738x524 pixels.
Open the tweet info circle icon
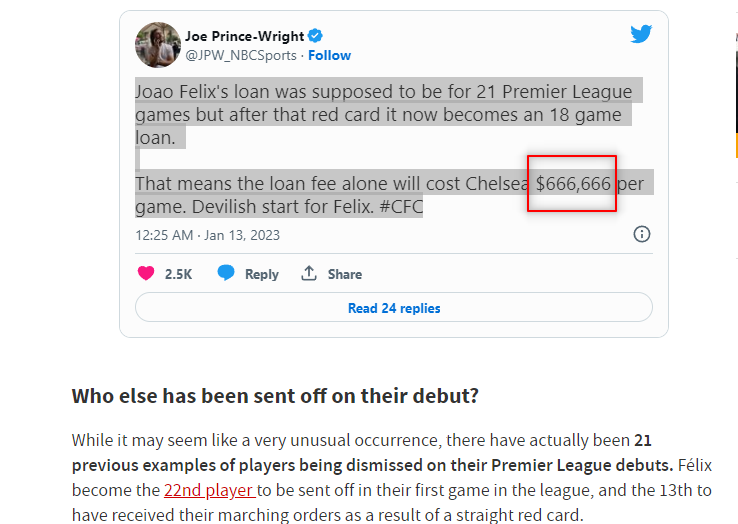[x=642, y=234]
